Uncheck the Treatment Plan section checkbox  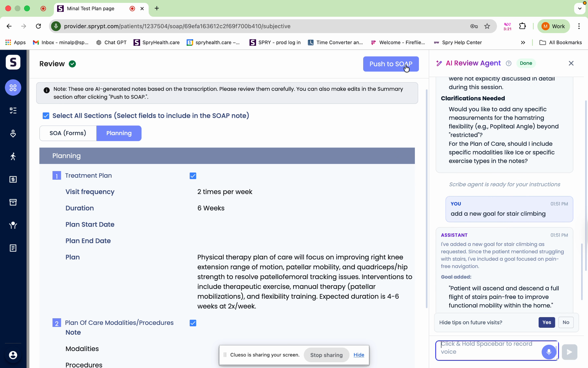point(193,176)
